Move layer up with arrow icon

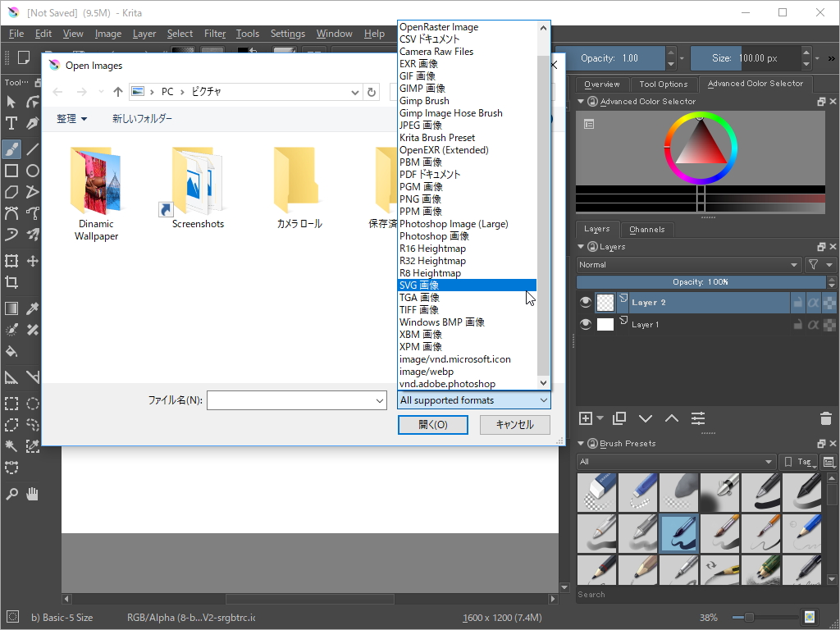pos(672,418)
